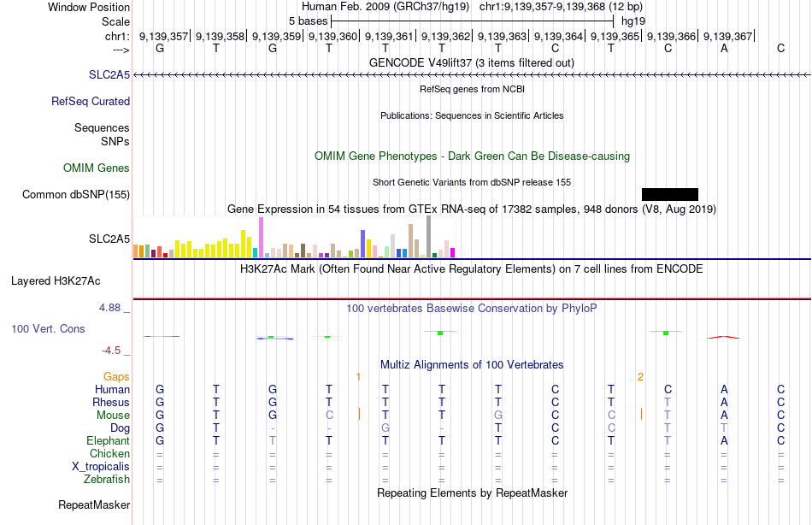812x525 pixels.
Task: Open the Common dbSNP(155) track label
Action: tap(76, 194)
